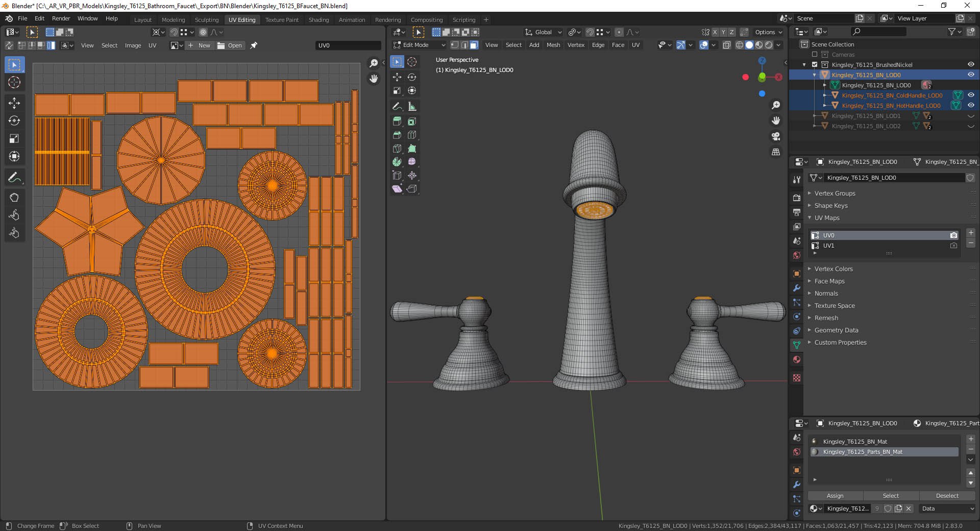This screenshot has width=980, height=531.
Task: Select the Extrude Region tool
Action: point(397,122)
